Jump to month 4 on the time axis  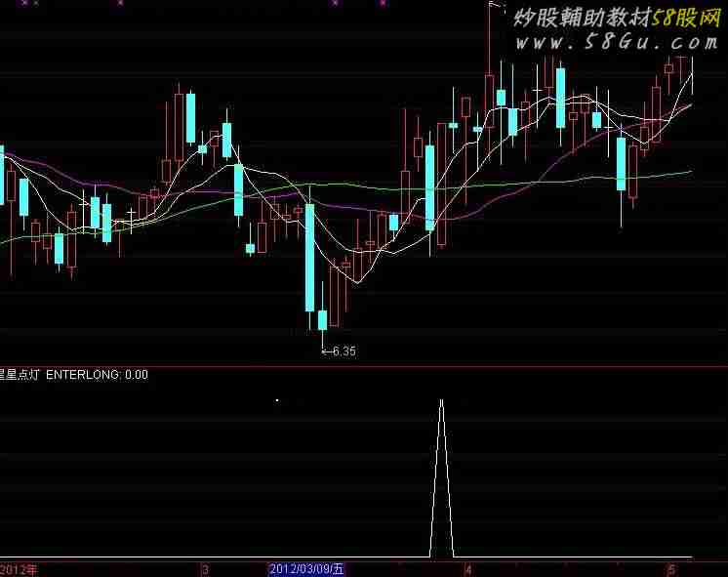[468, 568]
